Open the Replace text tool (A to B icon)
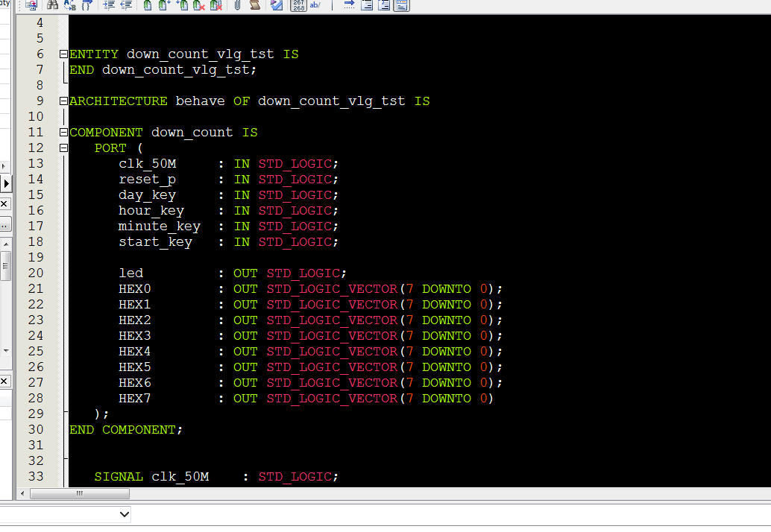The height and width of the screenshot is (532, 771). [x=70, y=5]
